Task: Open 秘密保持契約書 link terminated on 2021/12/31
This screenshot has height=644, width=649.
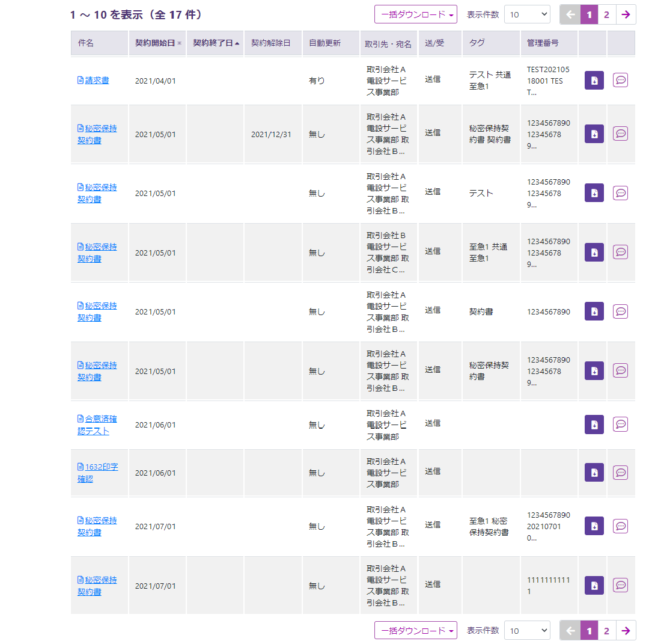Action: (97, 134)
